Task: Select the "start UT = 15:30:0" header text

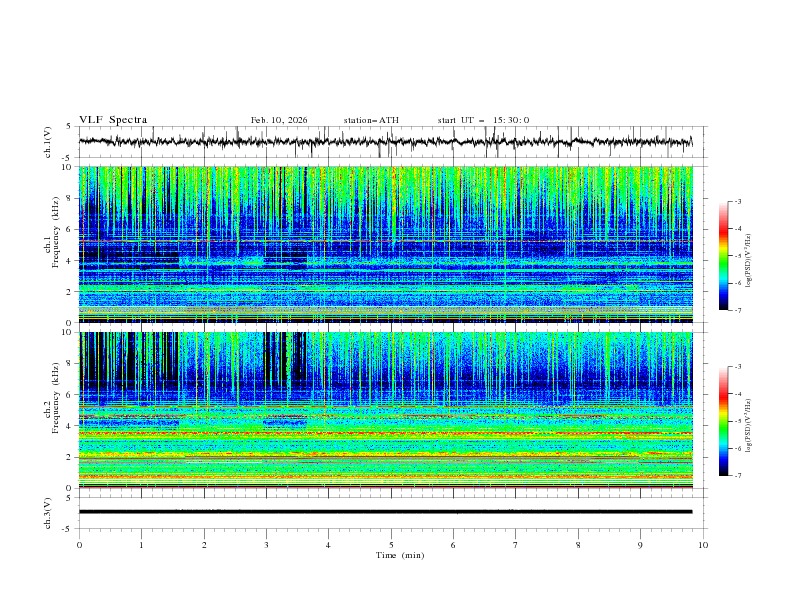Action: [x=483, y=120]
